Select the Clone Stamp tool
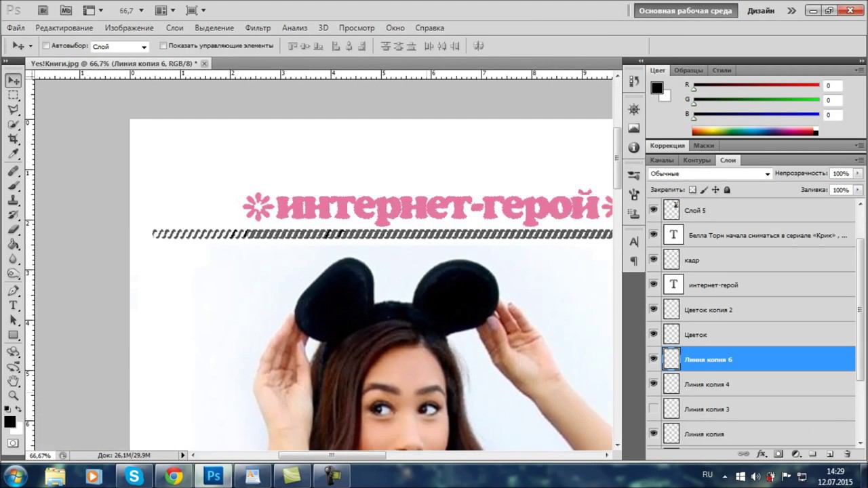This screenshot has width=868, height=488. 13,201
